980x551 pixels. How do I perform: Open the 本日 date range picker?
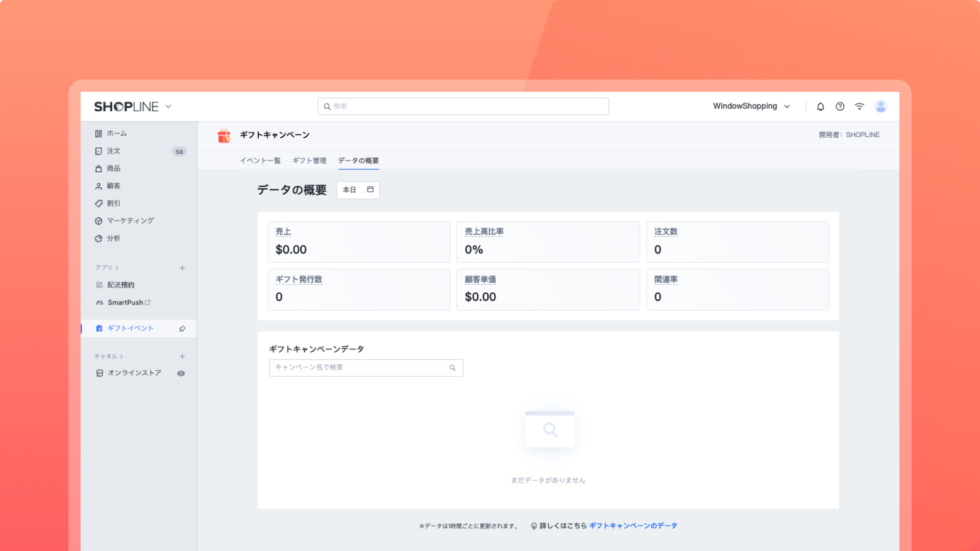tap(358, 190)
